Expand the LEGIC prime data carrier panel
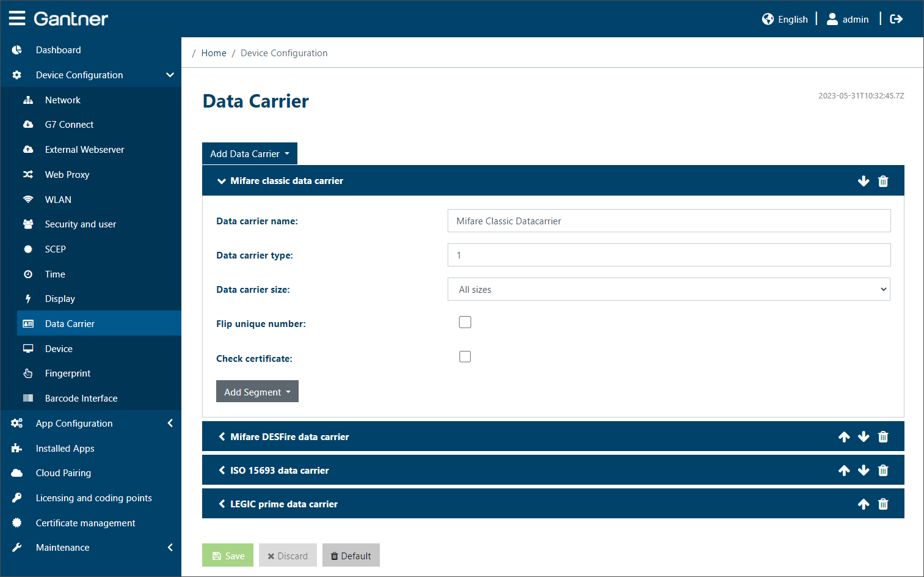The width and height of the screenshot is (924, 577). click(x=222, y=504)
